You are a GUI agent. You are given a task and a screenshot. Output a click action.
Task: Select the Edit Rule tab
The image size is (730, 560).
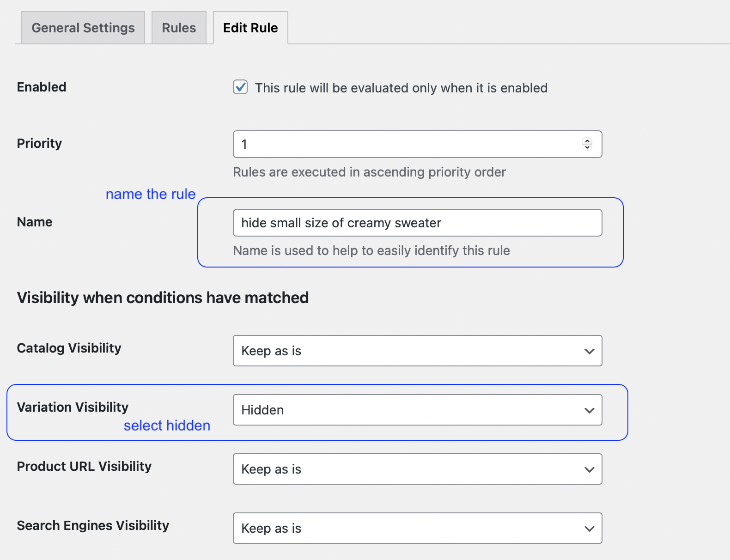(250, 28)
